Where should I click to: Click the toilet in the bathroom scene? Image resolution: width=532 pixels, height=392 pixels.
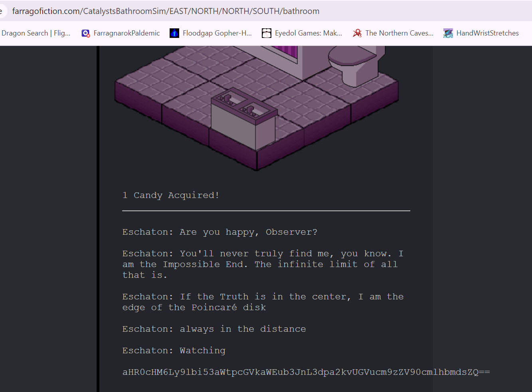point(353,64)
